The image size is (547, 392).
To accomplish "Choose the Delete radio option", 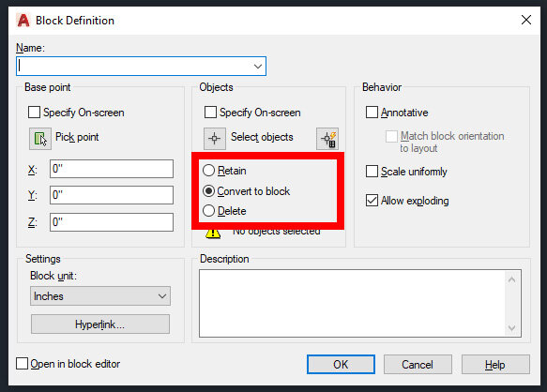I will 208,211.
